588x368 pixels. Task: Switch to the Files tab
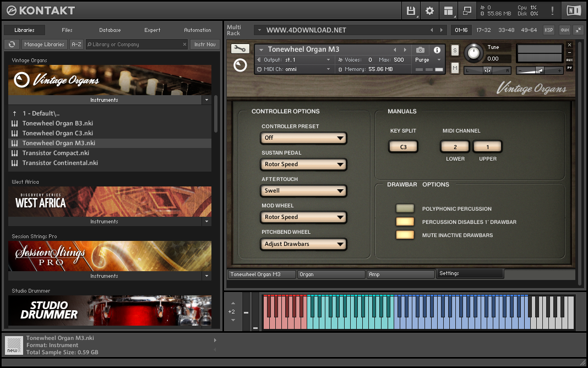pyautogui.click(x=67, y=30)
